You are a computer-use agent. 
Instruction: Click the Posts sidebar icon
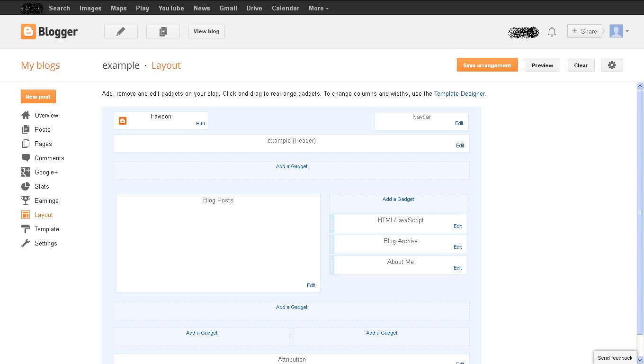(26, 129)
